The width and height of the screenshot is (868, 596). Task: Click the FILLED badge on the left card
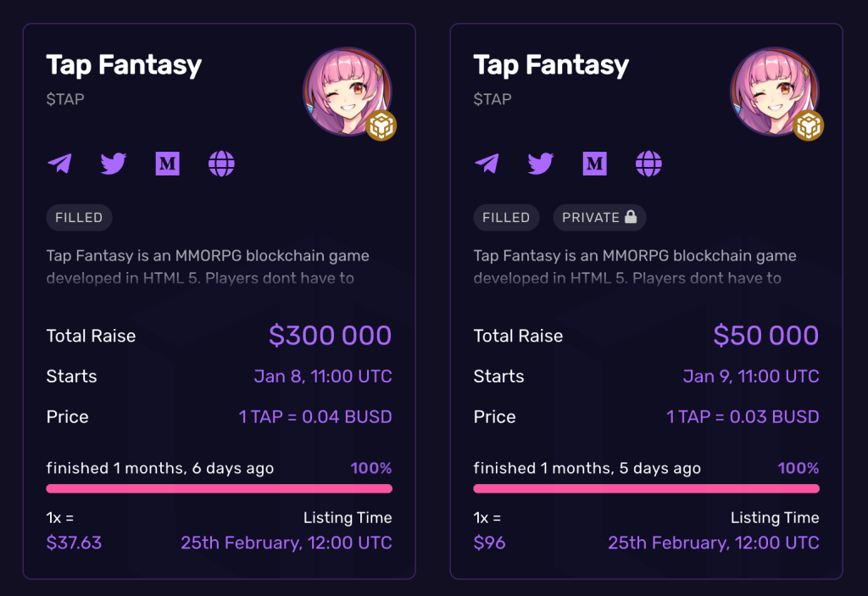(79, 218)
